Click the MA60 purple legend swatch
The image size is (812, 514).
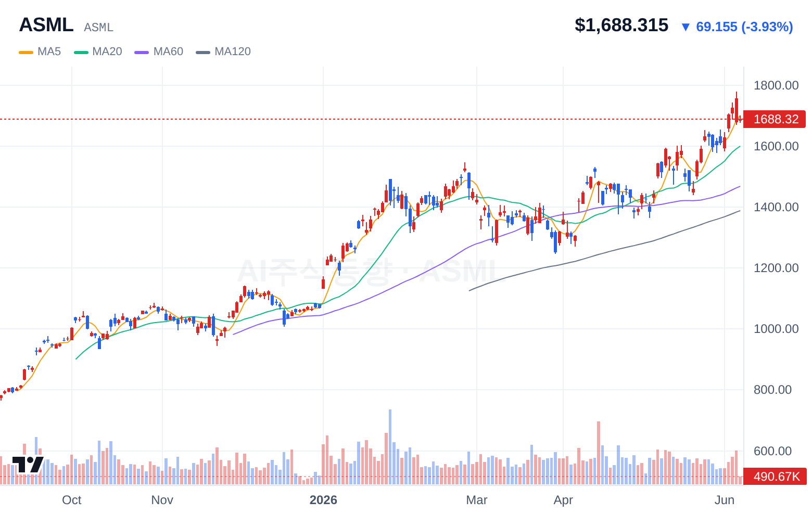point(142,52)
